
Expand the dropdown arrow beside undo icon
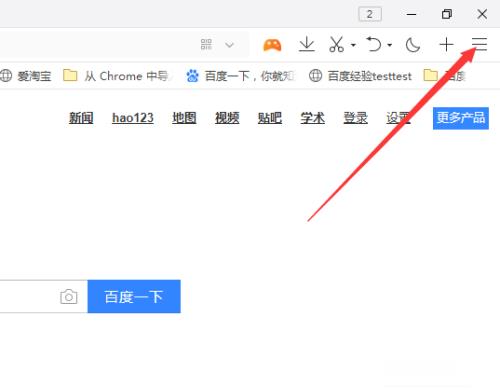pos(389,45)
